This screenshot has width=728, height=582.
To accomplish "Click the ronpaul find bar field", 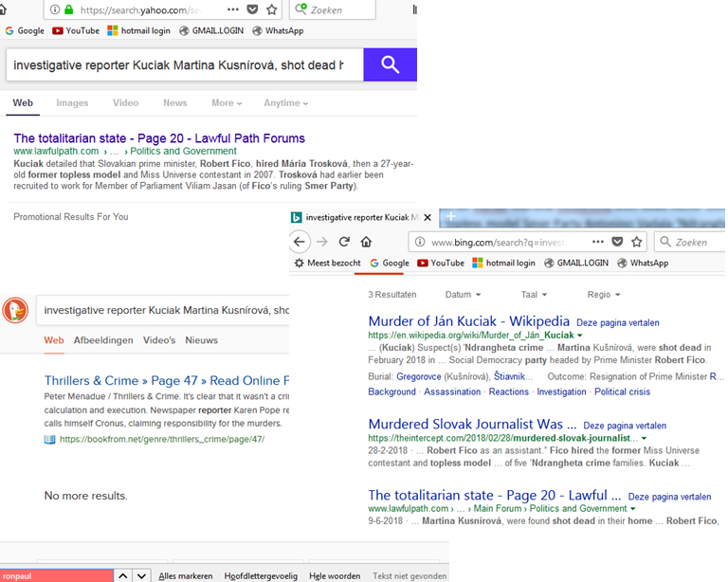I will click(57, 576).
